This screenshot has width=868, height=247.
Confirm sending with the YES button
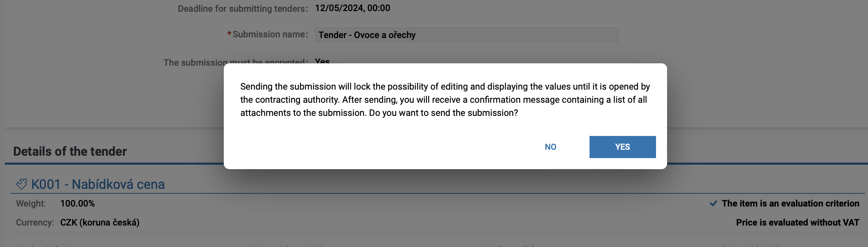point(622,147)
